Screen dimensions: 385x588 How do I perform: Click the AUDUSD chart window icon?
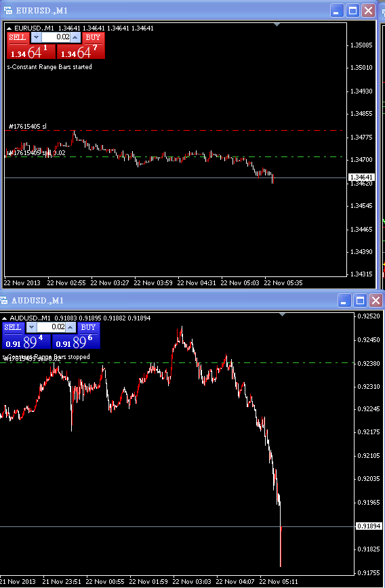4,300
